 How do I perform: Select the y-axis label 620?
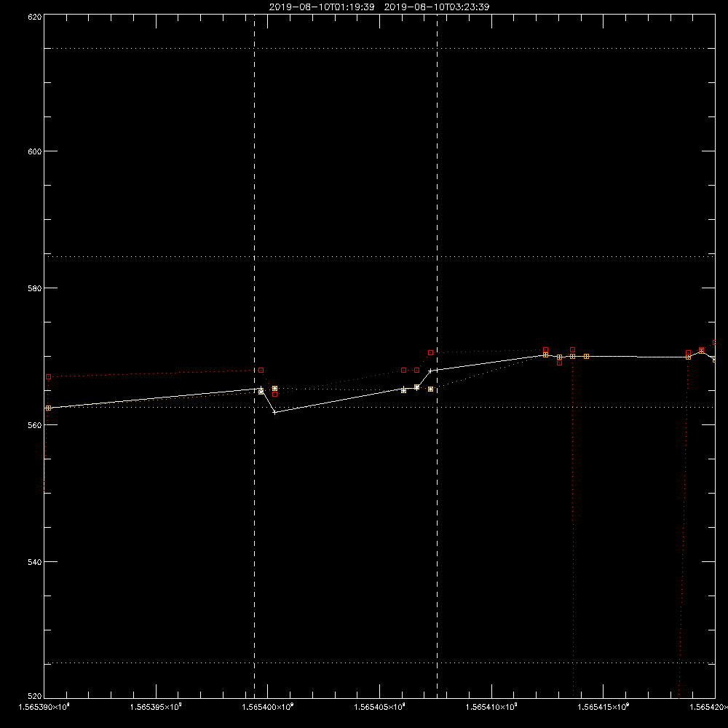(35, 17)
